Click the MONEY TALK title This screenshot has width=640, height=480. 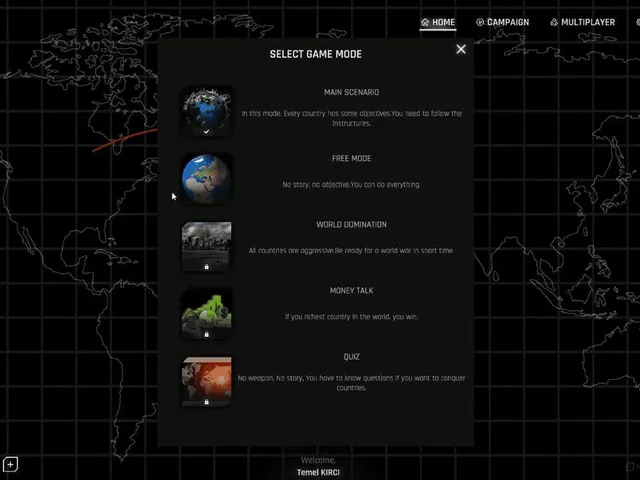point(351,291)
